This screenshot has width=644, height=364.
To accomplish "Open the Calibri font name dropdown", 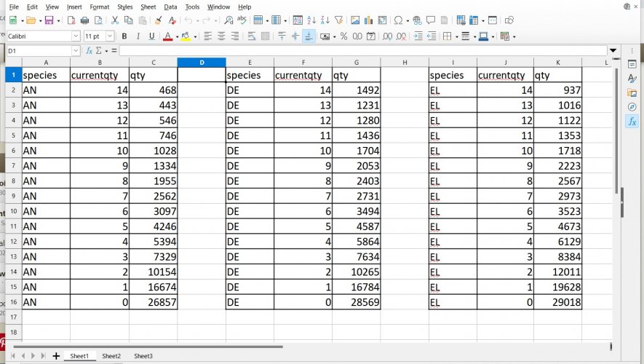I will [x=76, y=36].
